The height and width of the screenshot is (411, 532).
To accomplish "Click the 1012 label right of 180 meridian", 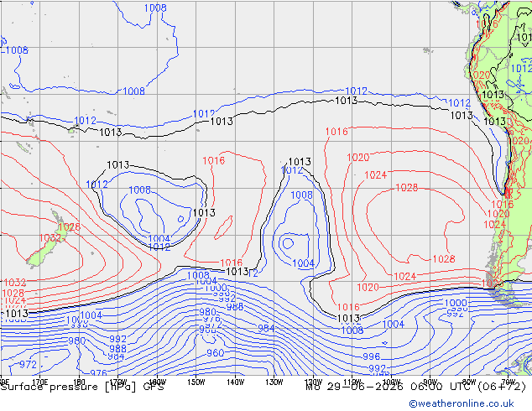I will (85, 121).
